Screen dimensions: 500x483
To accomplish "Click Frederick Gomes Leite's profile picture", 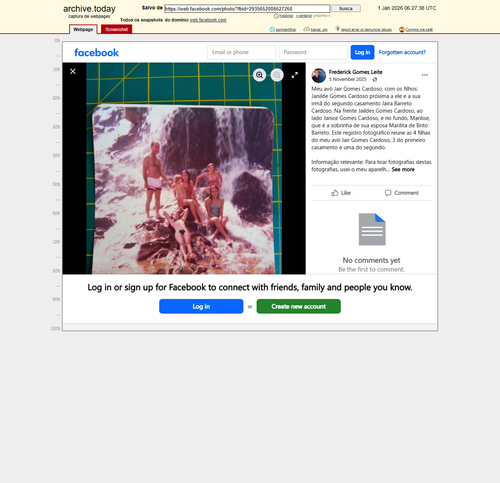I will coord(319,76).
